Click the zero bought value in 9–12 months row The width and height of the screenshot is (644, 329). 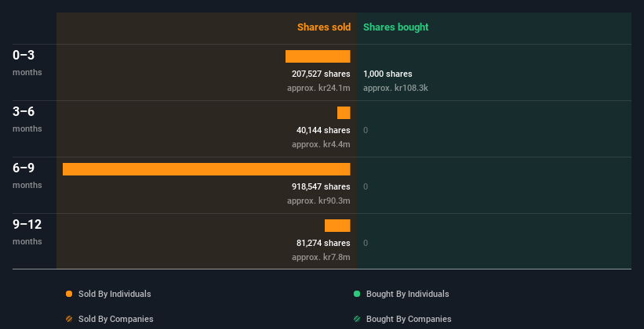tap(366, 243)
